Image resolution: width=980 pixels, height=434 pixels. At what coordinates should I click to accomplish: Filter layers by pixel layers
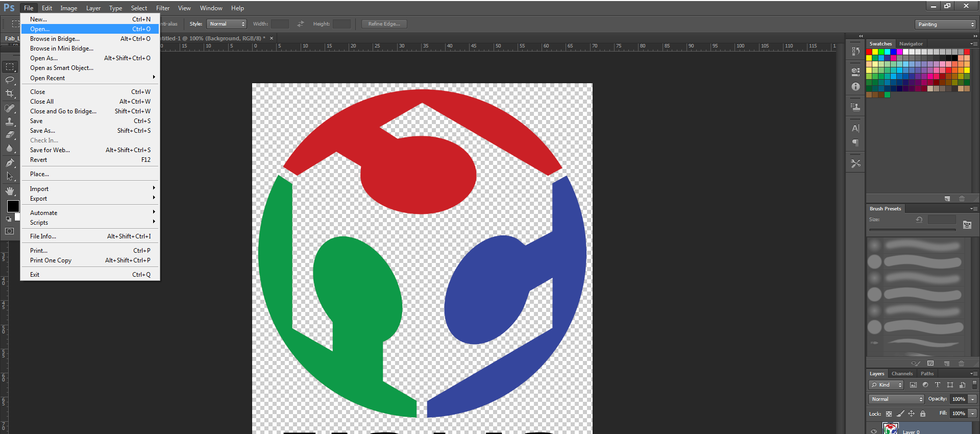click(x=913, y=385)
